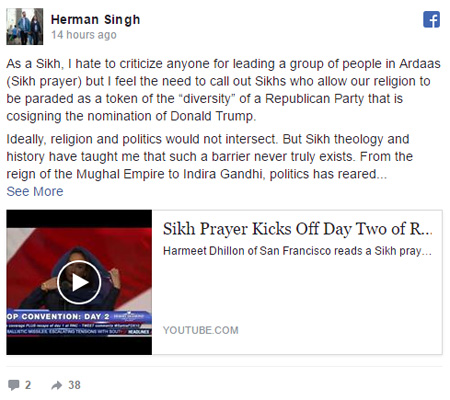Open Sikh Prayer Kicks Off Day Two title

(298, 229)
